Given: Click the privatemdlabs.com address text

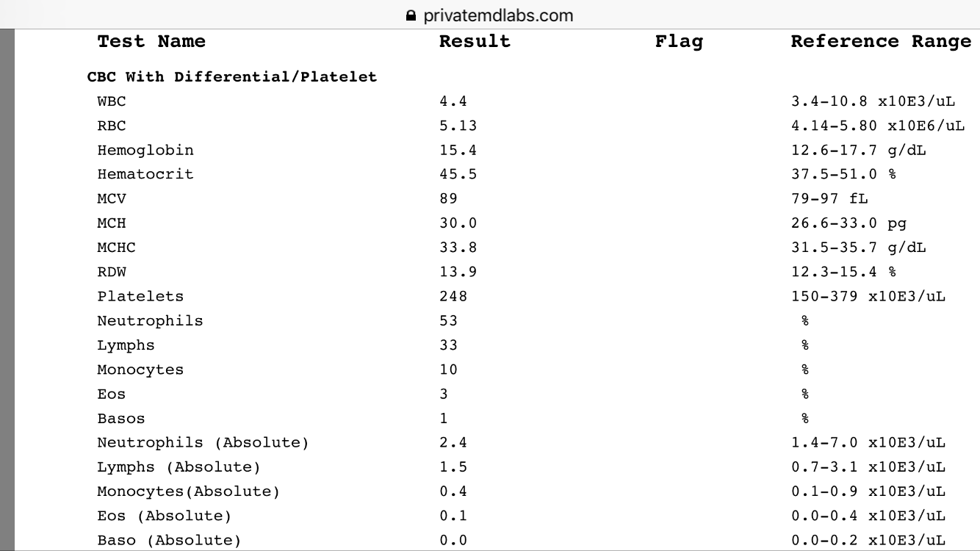Looking at the screenshot, I should (499, 15).
